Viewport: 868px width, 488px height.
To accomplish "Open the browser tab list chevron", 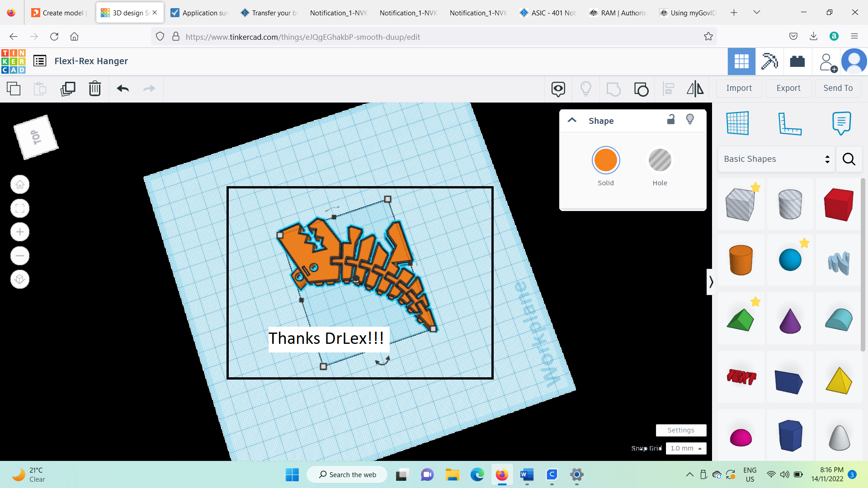I will pyautogui.click(x=757, y=13).
